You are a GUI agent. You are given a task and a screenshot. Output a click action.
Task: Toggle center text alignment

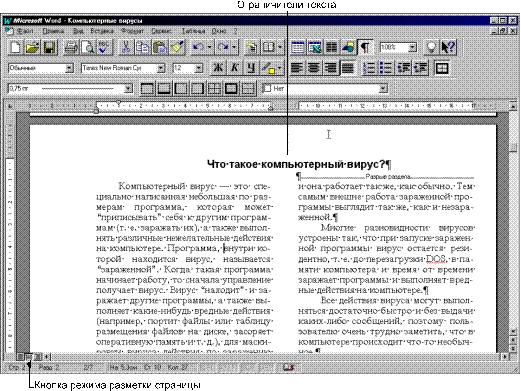314,68
